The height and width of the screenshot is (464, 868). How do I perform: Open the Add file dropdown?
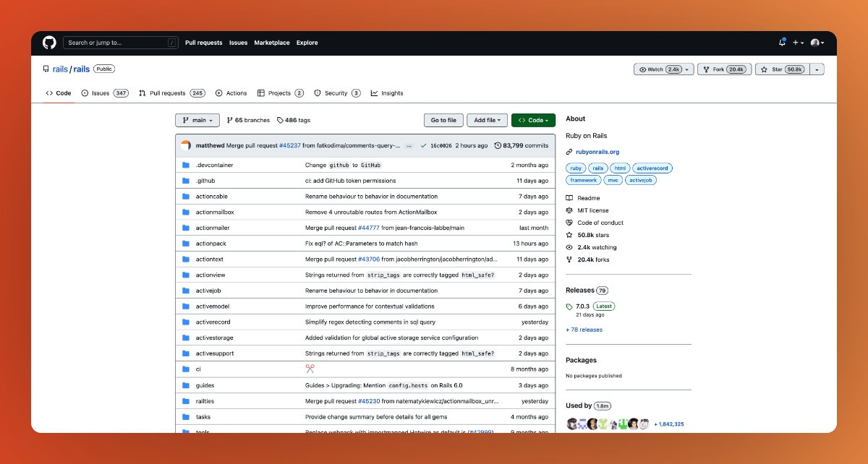[486, 121]
